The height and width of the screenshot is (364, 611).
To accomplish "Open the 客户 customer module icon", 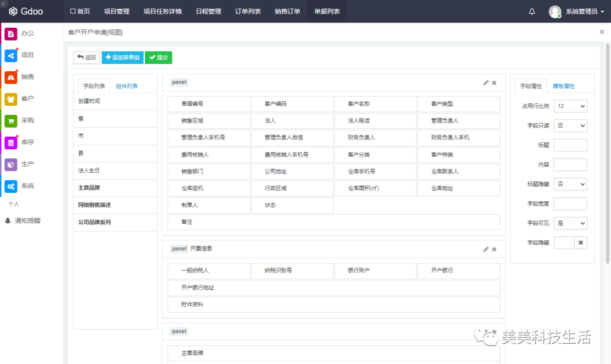I will pyautogui.click(x=11, y=99).
